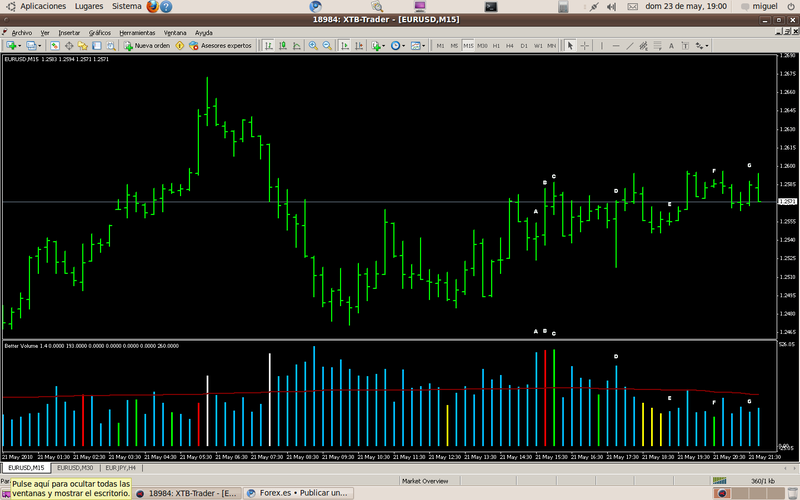Toggle Asesores expertos on the toolbar
This screenshot has height=500, width=800.
tap(220, 45)
